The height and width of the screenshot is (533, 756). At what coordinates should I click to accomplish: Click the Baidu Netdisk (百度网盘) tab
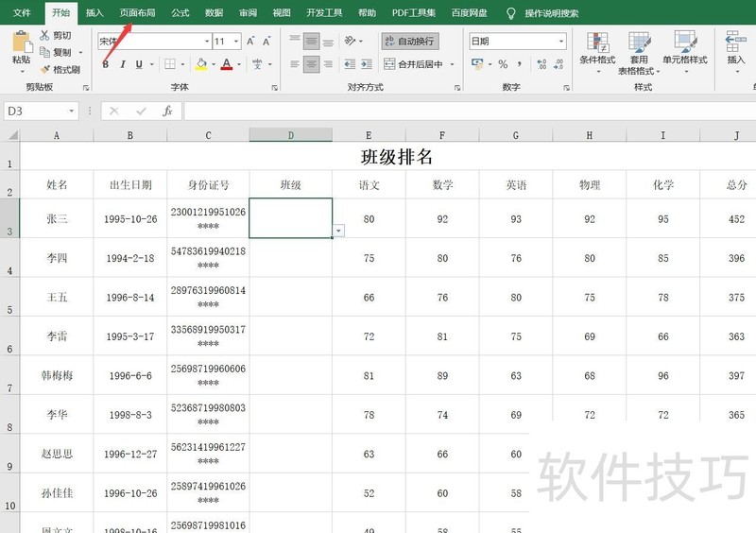pyautogui.click(x=469, y=13)
